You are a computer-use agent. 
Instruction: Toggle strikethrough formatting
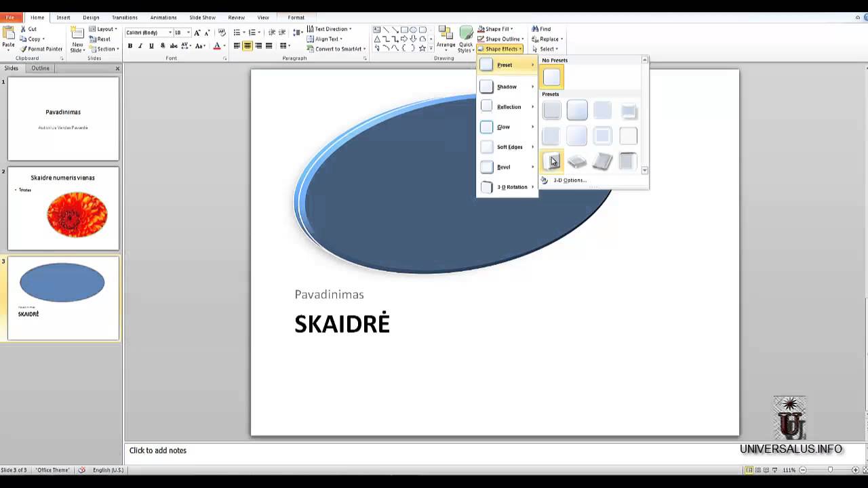tap(174, 46)
